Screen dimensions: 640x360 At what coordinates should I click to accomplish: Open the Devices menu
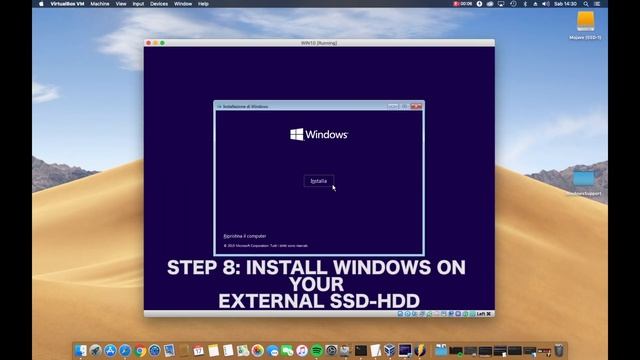click(159, 4)
